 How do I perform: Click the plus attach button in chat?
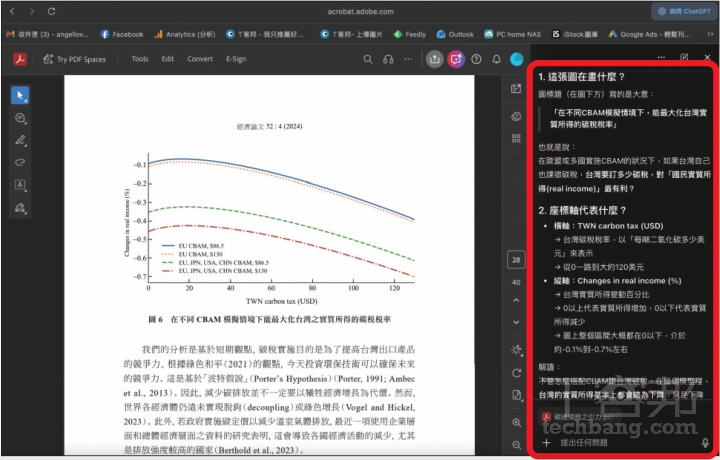(x=546, y=443)
